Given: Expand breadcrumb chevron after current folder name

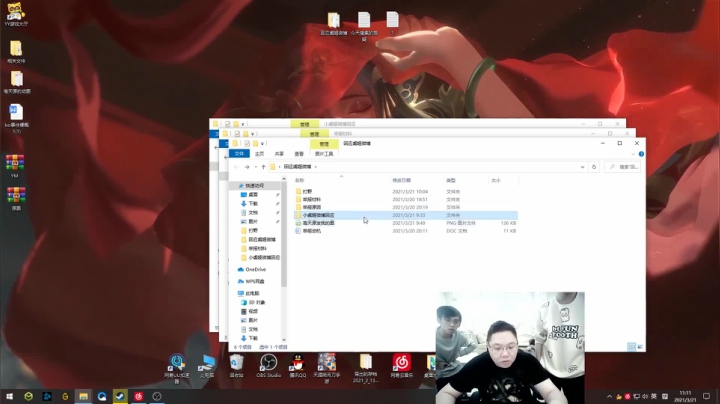Looking at the screenshot, I should (x=315, y=167).
